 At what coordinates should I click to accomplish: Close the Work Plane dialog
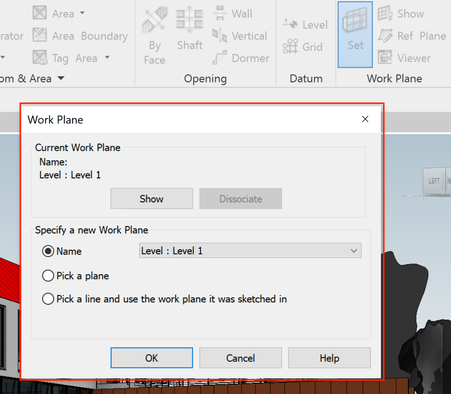point(365,119)
